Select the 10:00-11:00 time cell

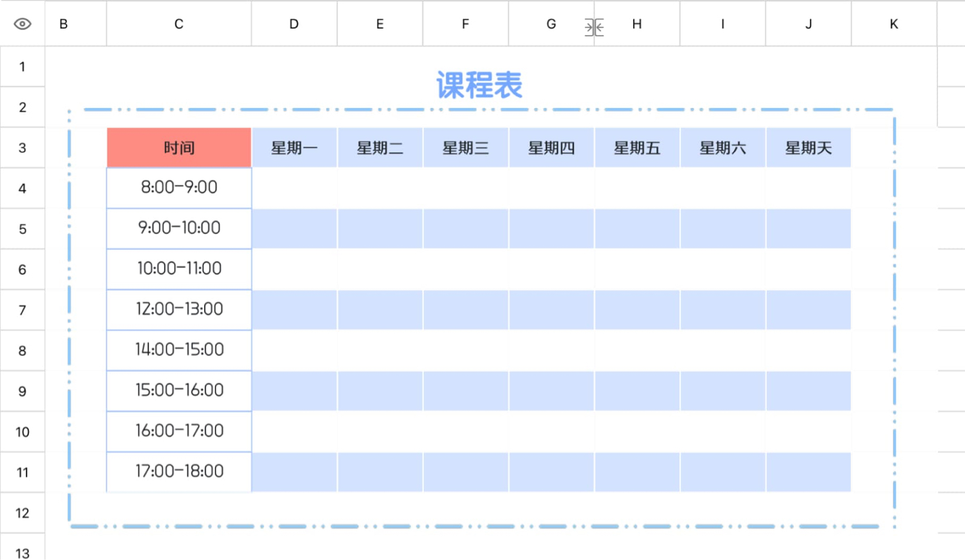point(179,269)
